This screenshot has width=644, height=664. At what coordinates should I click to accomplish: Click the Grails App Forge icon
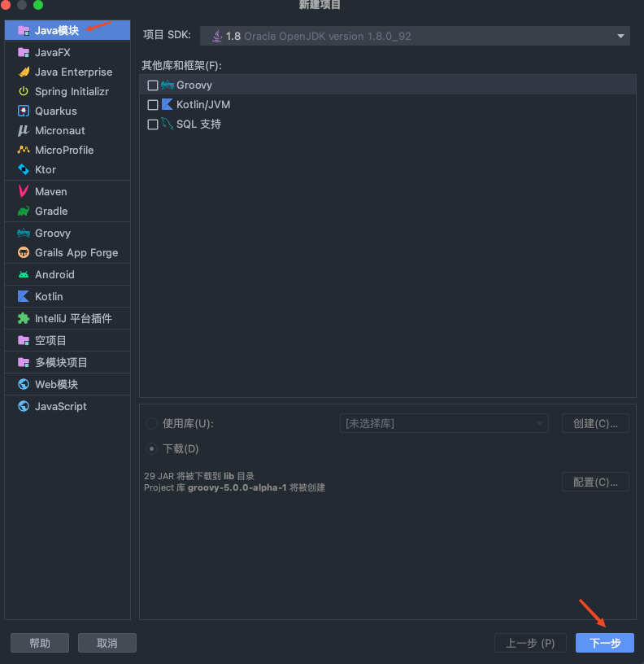(x=24, y=253)
